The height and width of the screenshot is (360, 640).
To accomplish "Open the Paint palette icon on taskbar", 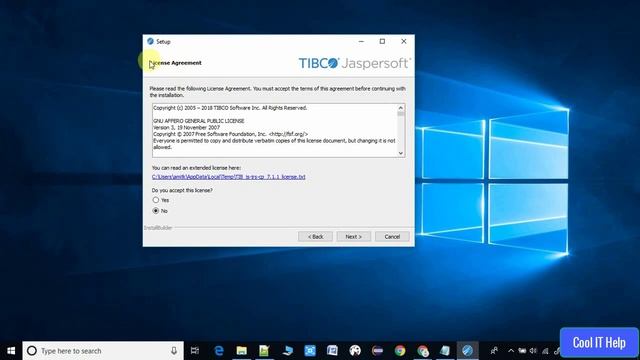I will (355, 351).
